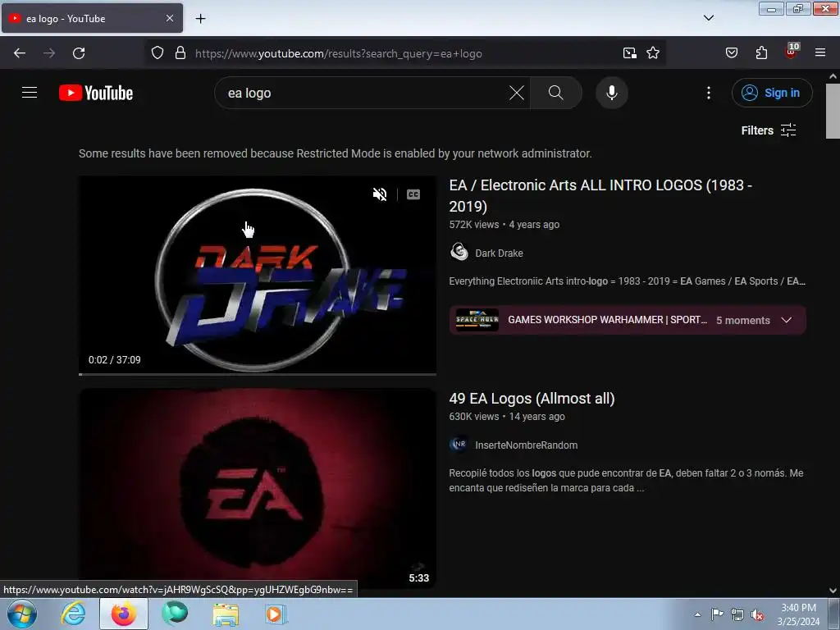Image resolution: width=840 pixels, height=630 pixels.
Task: Open media player taskbar icon
Action: 276,614
